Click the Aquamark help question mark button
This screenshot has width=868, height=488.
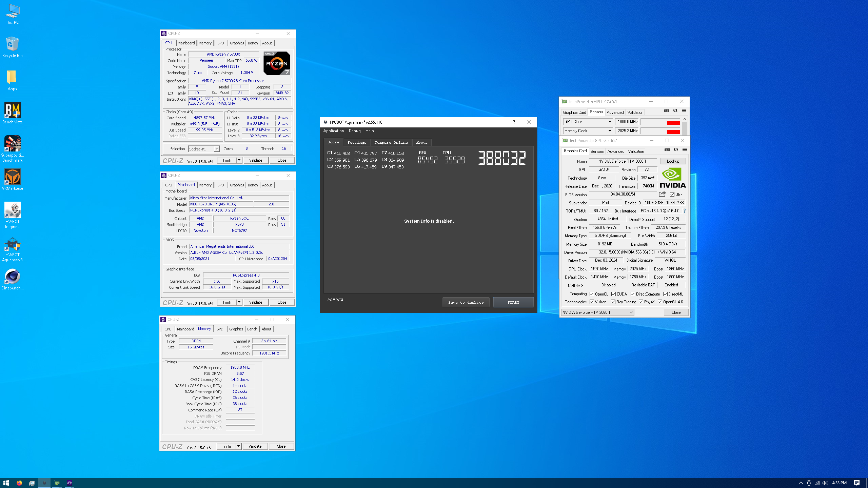click(x=514, y=122)
